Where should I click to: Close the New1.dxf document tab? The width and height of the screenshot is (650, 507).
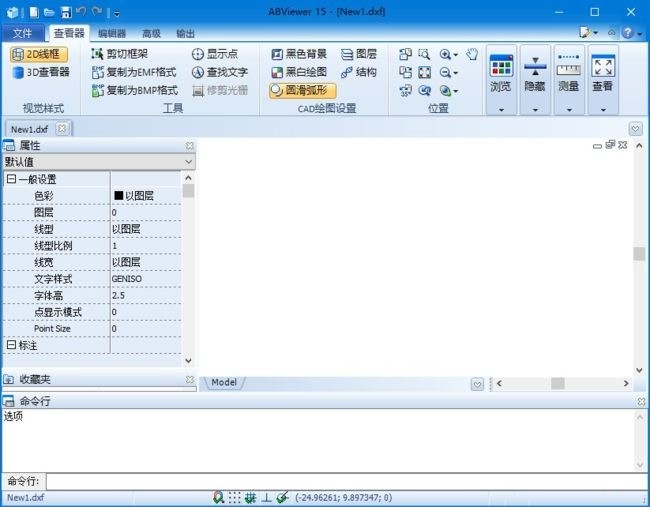62,129
